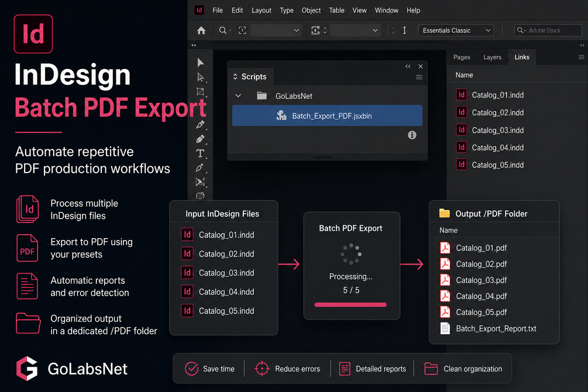Viewport: 588px width, 392px height.
Task: Expand the toolbox width toggle arrows
Action: coord(194,45)
